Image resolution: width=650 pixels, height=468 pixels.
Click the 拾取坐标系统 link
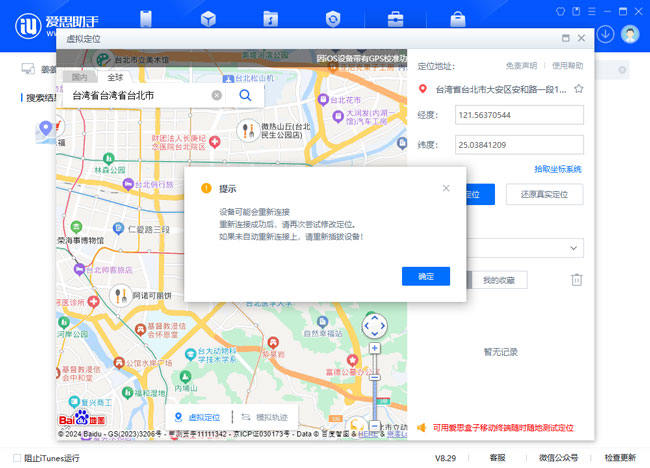(558, 169)
